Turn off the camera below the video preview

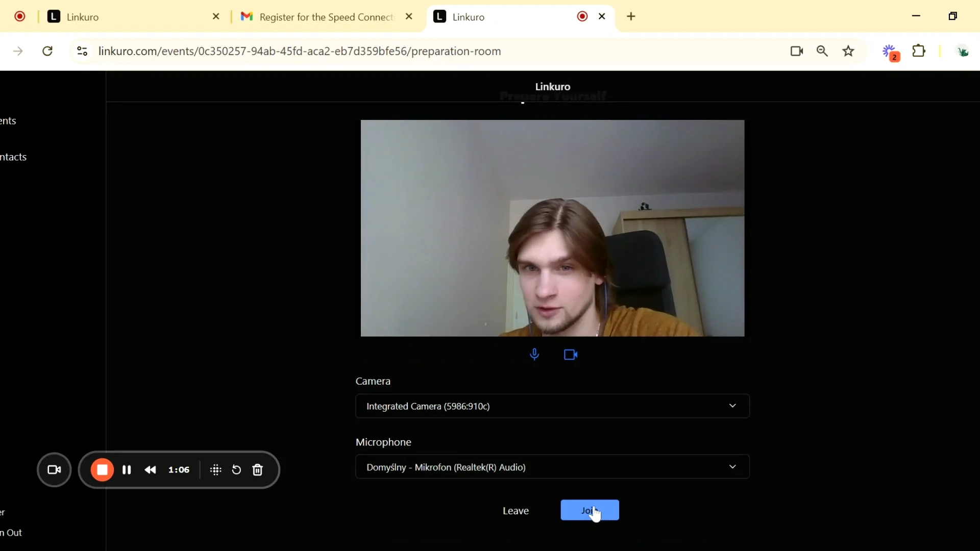(x=571, y=355)
